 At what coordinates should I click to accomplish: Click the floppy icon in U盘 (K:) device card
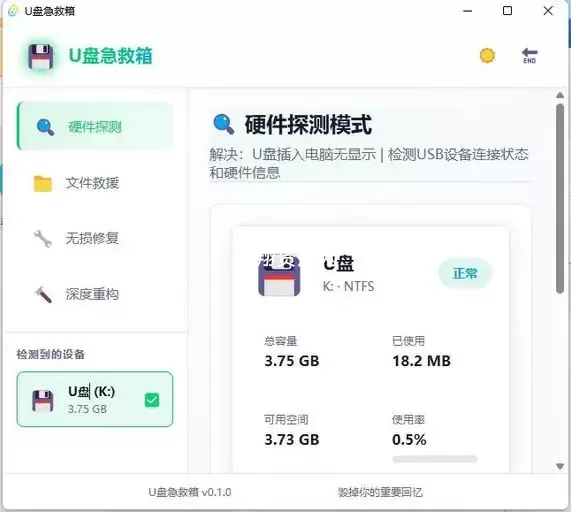tap(43, 401)
